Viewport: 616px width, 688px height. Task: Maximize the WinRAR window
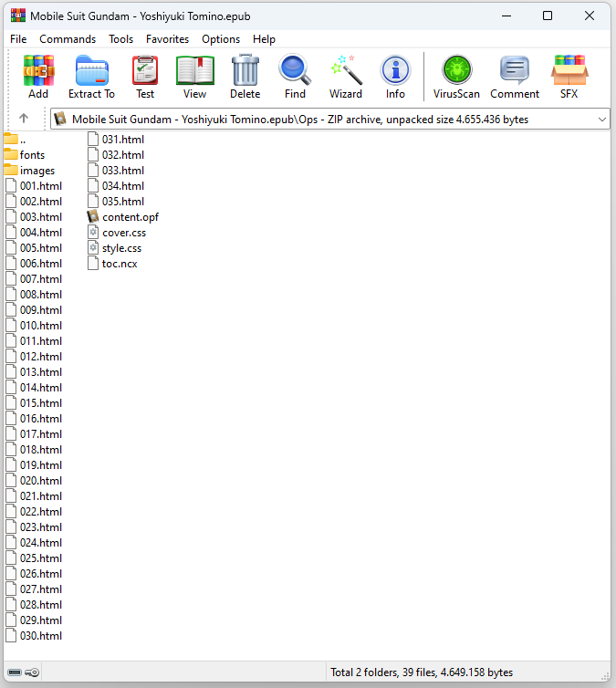click(x=548, y=16)
